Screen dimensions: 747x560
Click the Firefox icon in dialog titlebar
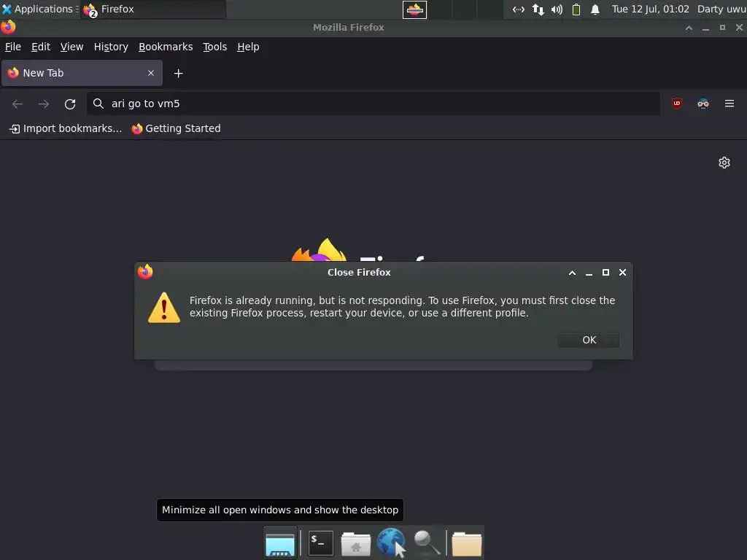tap(145, 272)
